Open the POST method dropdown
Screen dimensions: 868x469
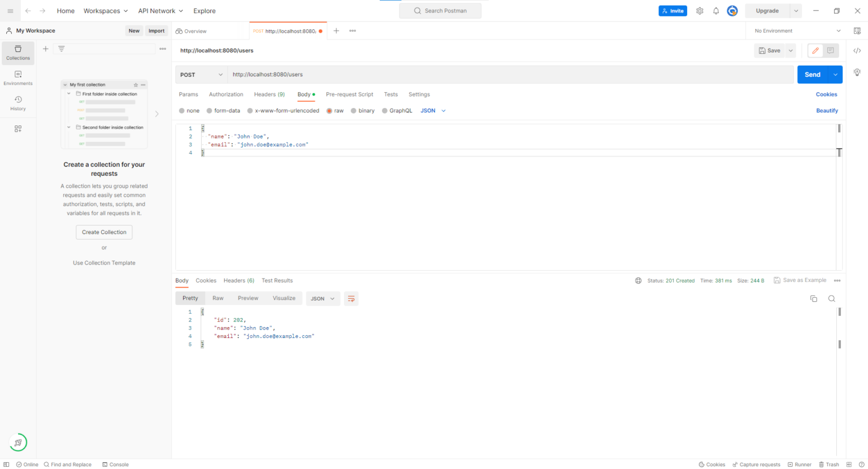[201, 74]
